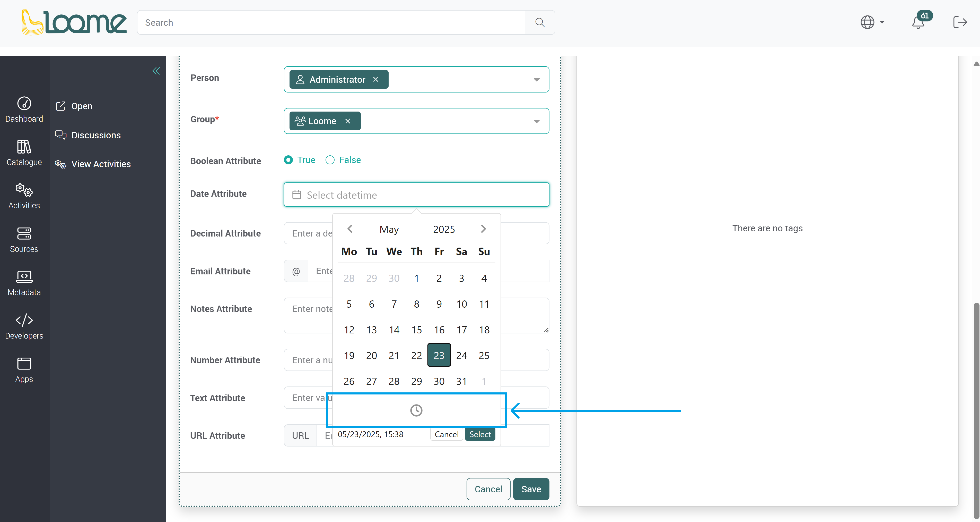The image size is (980, 522).
Task: Open the language globe dropdown
Action: (872, 22)
